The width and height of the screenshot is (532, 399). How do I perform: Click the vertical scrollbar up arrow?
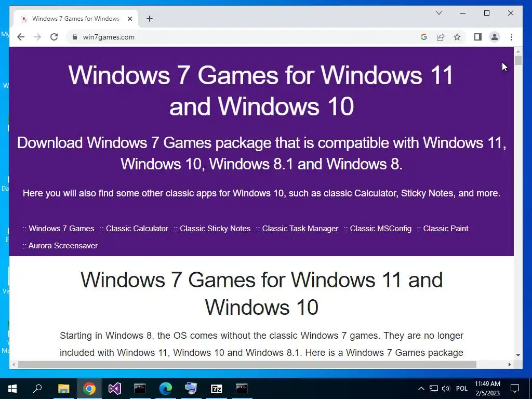click(x=518, y=51)
